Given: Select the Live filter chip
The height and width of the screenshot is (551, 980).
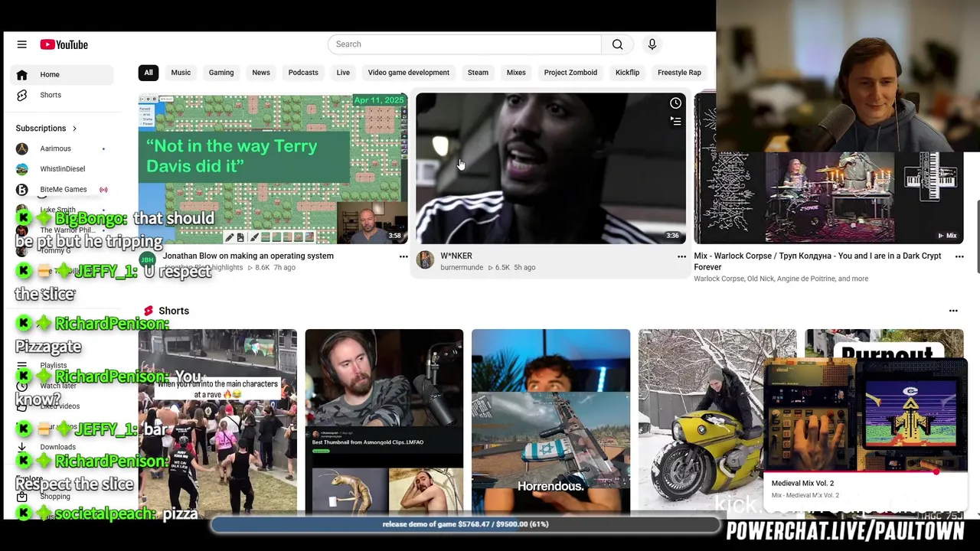Looking at the screenshot, I should 343,73.
